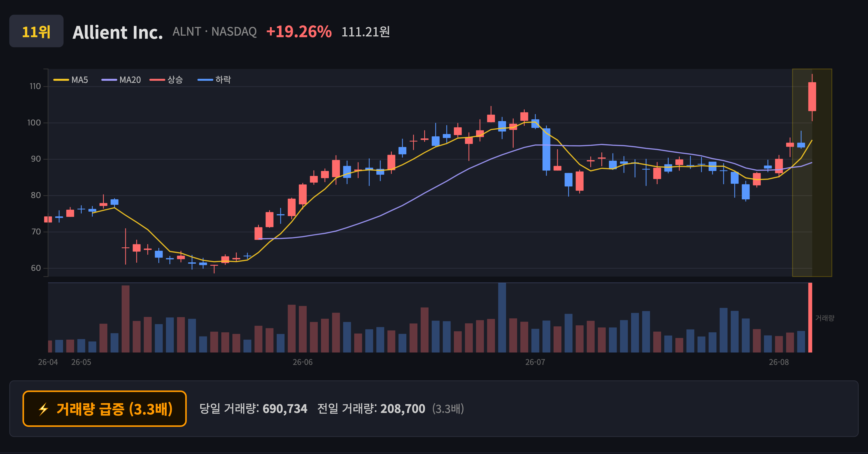The image size is (868, 454).
Task: Click the 26-08 date label on the axis
Action: click(x=779, y=362)
